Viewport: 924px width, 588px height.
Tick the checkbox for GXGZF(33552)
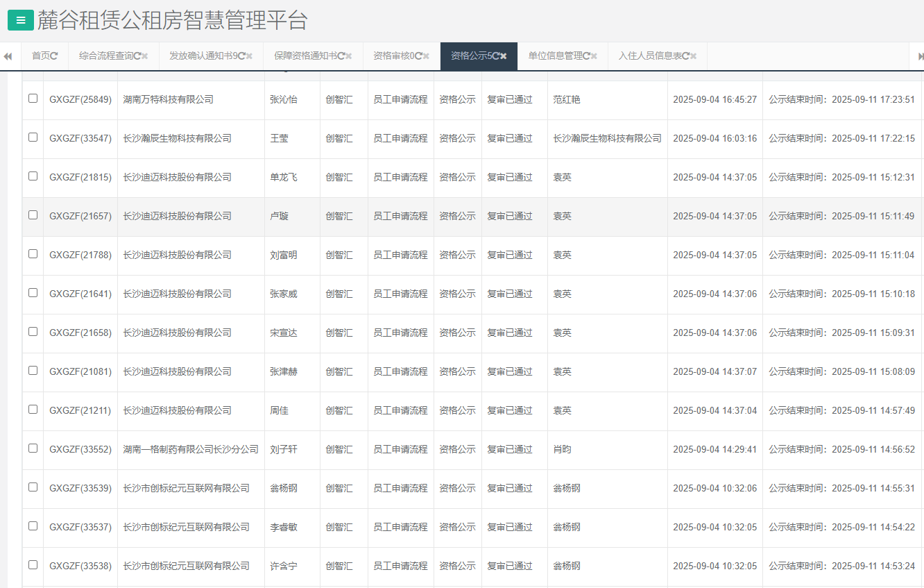[33, 448]
